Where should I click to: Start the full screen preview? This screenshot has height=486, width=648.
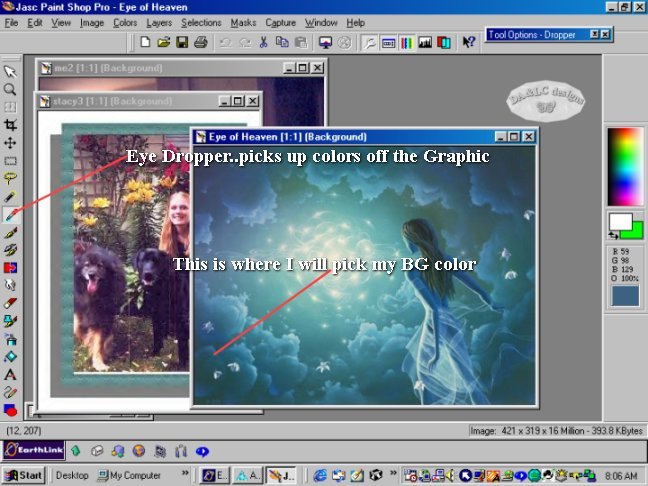point(325,42)
